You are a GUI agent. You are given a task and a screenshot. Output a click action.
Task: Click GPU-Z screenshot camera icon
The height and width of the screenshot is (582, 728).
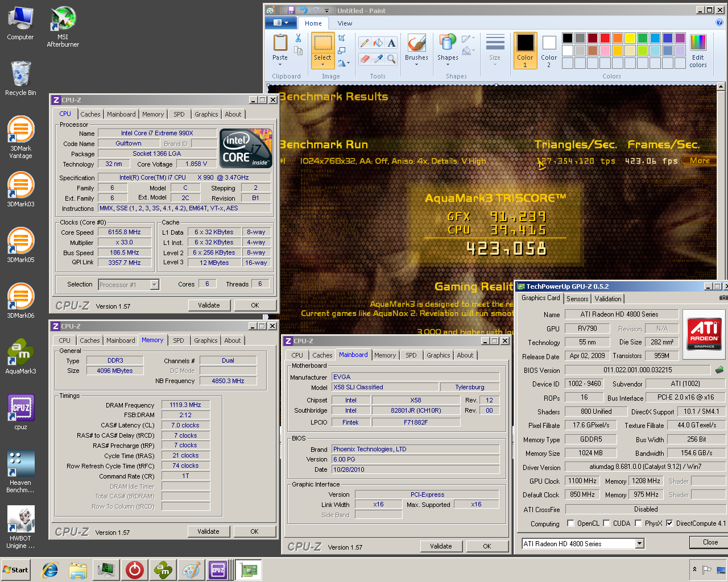pos(723,298)
